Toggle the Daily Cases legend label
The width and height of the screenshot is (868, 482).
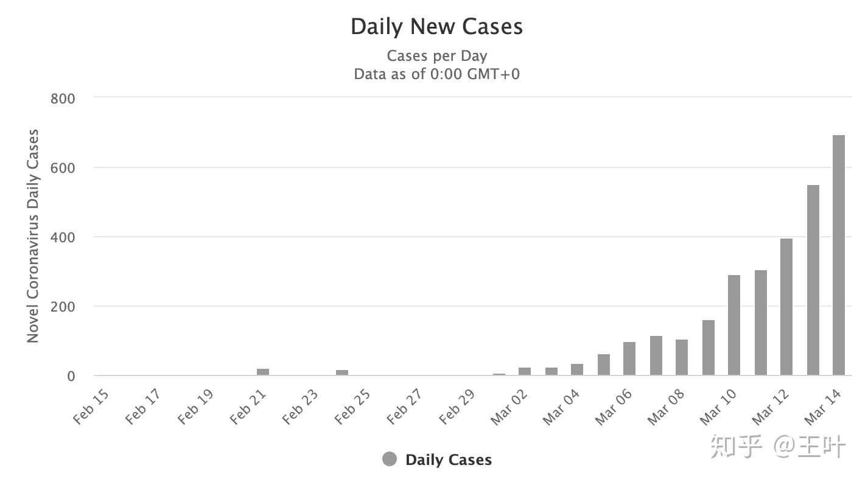coord(448,460)
